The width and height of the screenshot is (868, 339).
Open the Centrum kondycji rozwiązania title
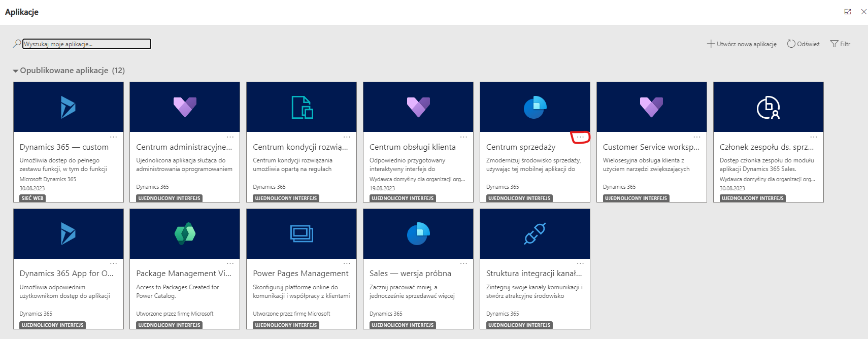301,147
